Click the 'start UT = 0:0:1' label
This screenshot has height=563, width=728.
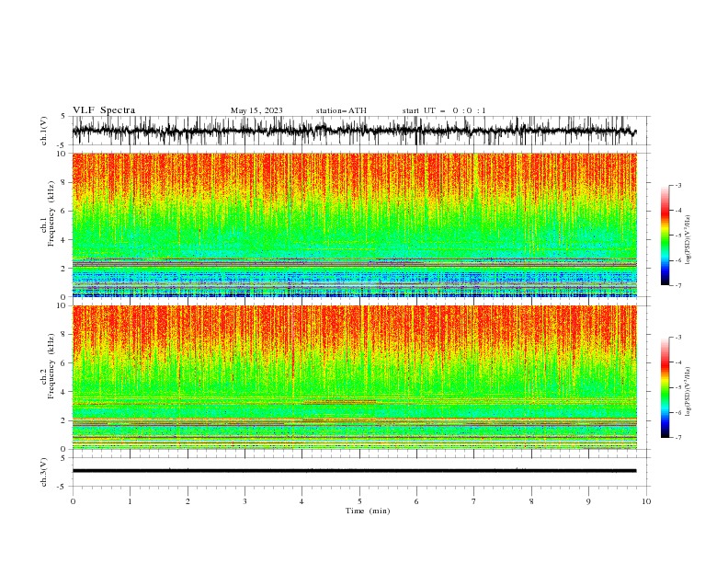[444, 110]
